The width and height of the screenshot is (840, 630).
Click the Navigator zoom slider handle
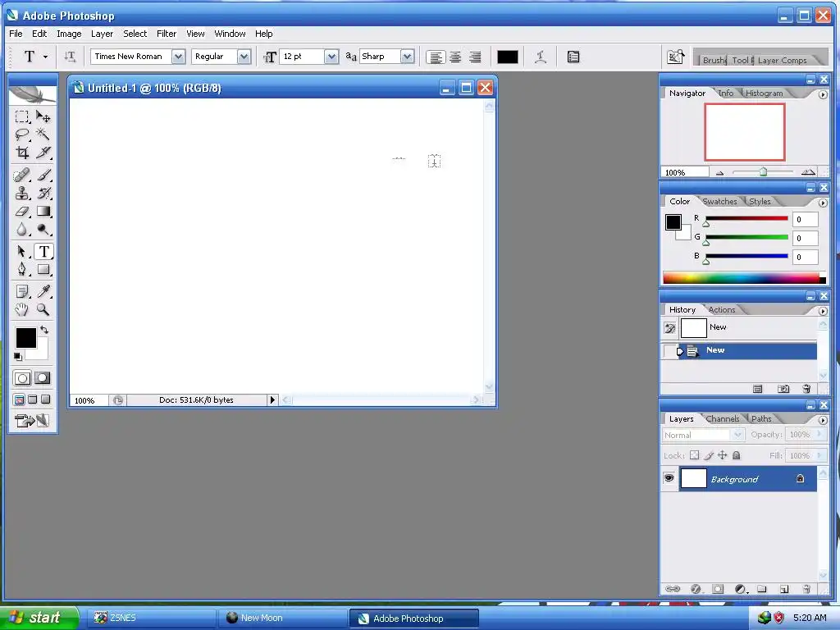coord(763,171)
